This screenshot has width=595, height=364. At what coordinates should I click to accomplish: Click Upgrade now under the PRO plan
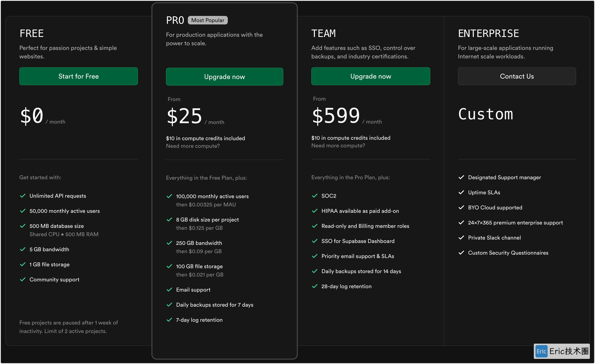(224, 77)
